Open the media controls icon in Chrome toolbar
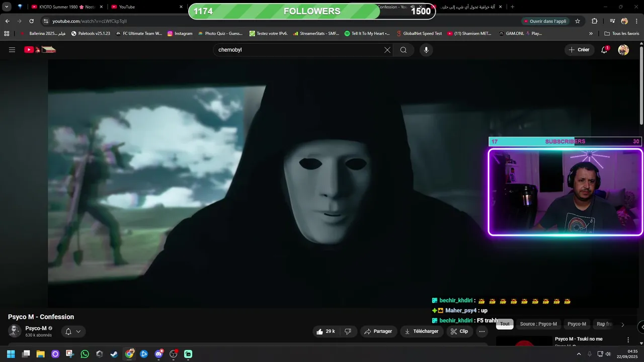This screenshot has width=644, height=362. coord(612,21)
